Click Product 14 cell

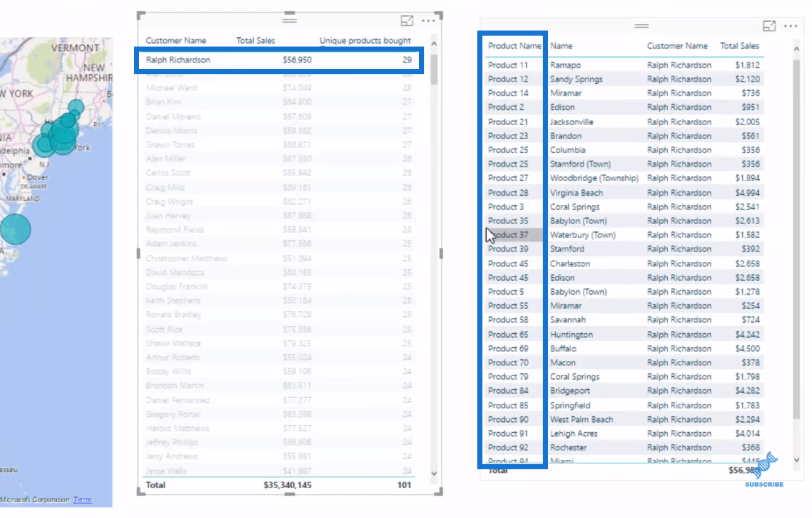point(508,93)
